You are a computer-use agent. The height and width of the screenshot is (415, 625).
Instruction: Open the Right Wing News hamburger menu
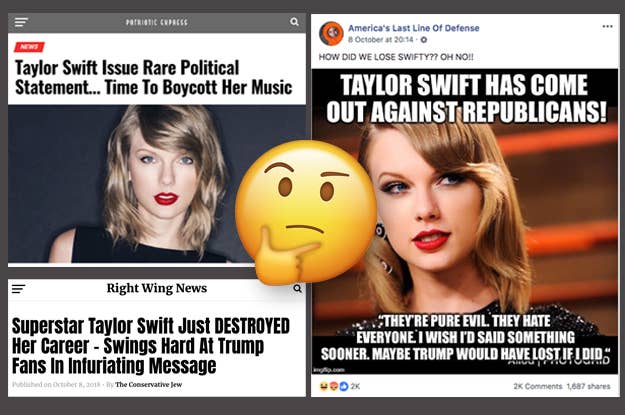[x=18, y=288]
